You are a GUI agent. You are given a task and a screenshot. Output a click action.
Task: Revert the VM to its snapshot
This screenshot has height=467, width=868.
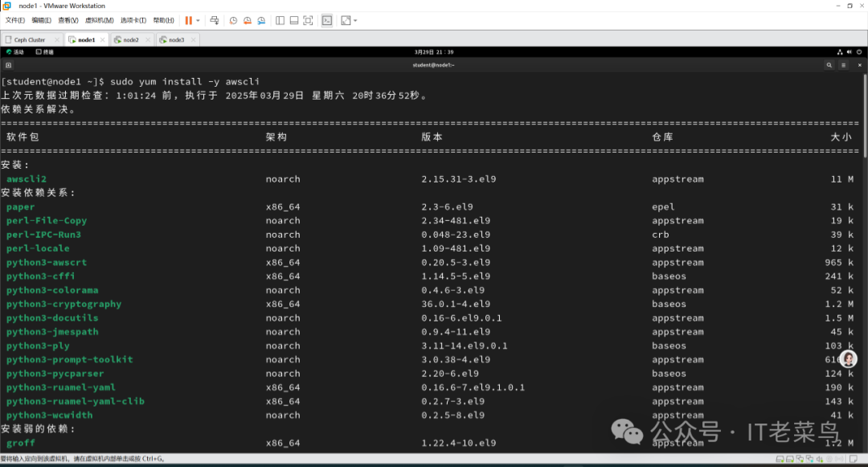247,20
